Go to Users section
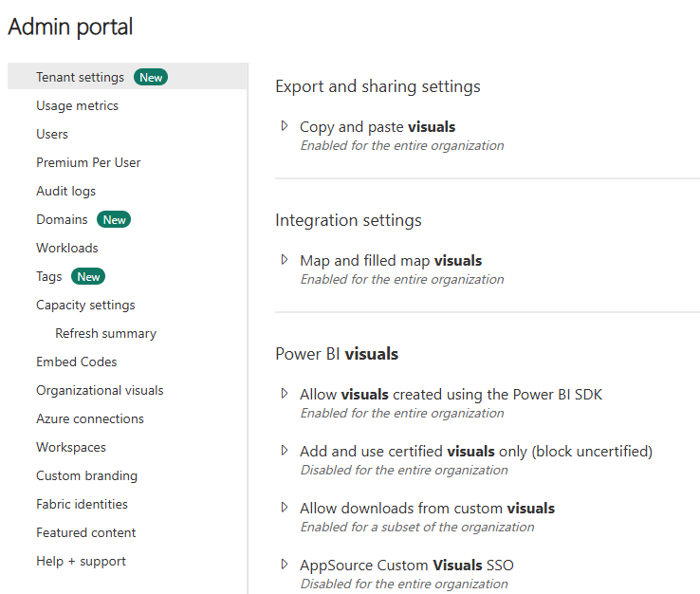Viewport: 700px width, 594px height. coord(52,134)
